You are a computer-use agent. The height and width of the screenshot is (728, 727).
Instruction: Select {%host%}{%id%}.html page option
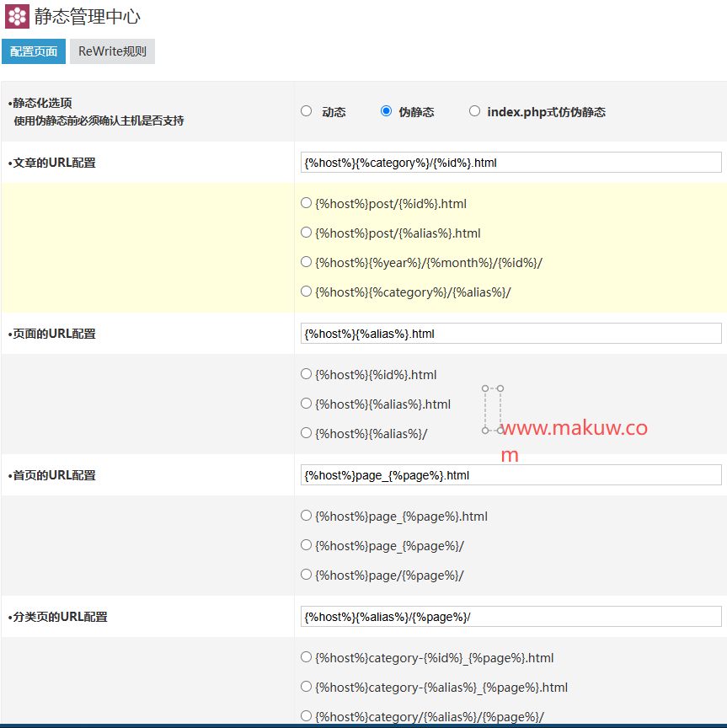(x=306, y=374)
